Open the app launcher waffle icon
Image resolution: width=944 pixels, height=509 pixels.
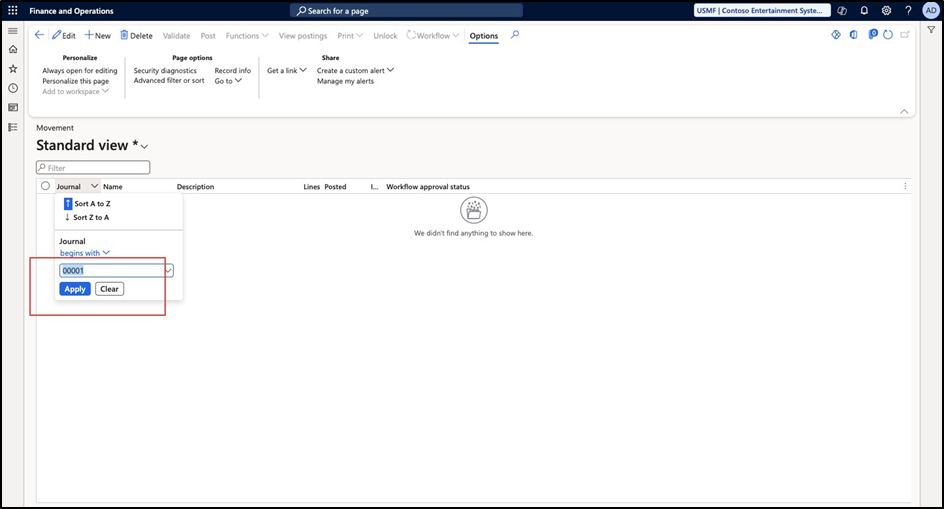point(13,11)
